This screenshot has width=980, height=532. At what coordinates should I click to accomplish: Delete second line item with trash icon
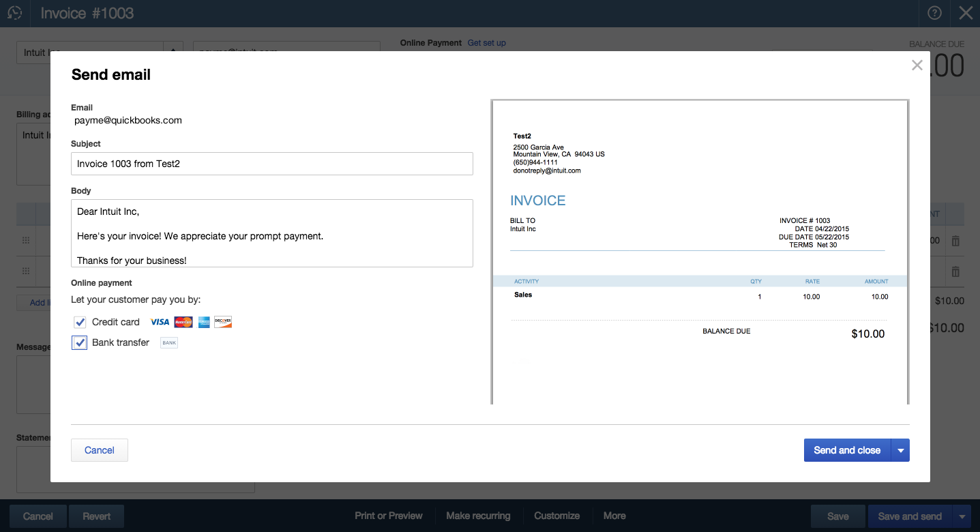[x=955, y=271]
